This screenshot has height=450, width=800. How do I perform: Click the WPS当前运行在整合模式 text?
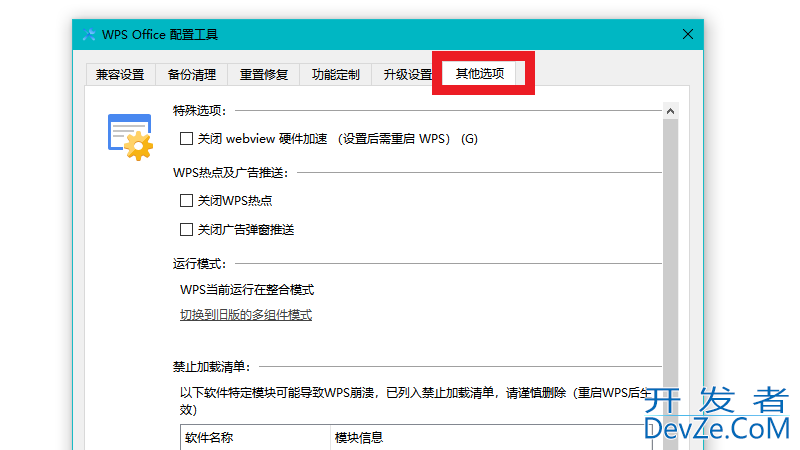[247, 290]
